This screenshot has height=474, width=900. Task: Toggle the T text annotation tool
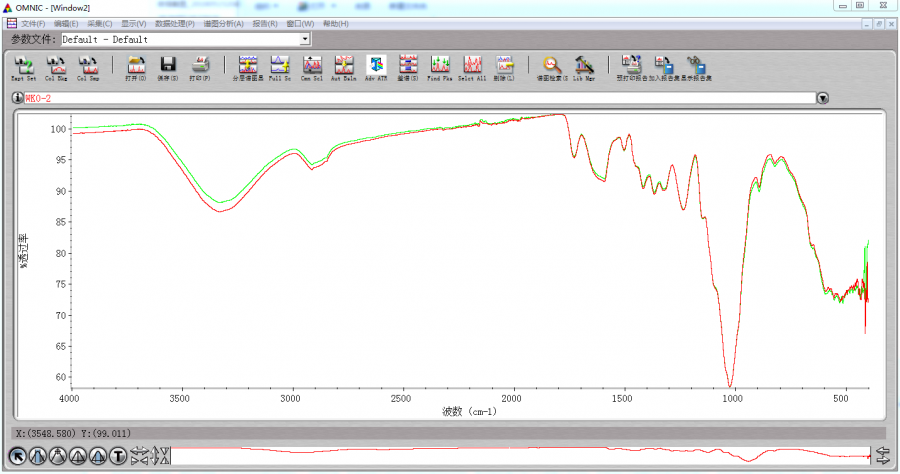(117, 456)
